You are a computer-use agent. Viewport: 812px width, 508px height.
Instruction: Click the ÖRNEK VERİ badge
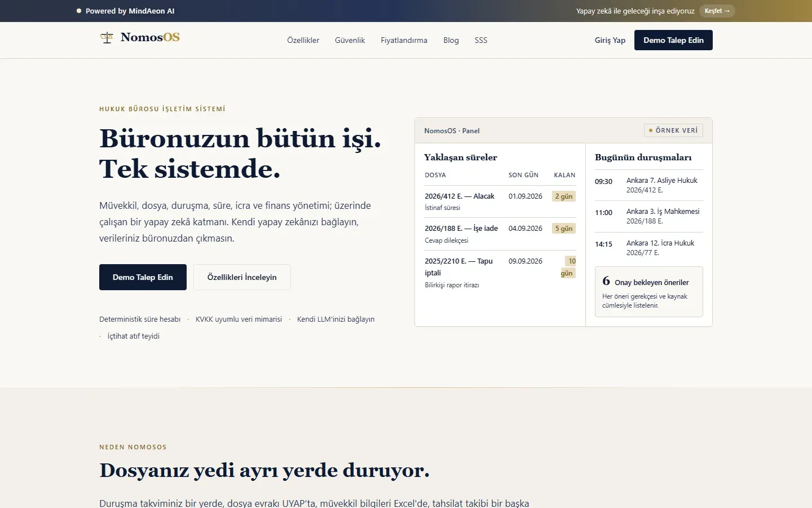673,130
